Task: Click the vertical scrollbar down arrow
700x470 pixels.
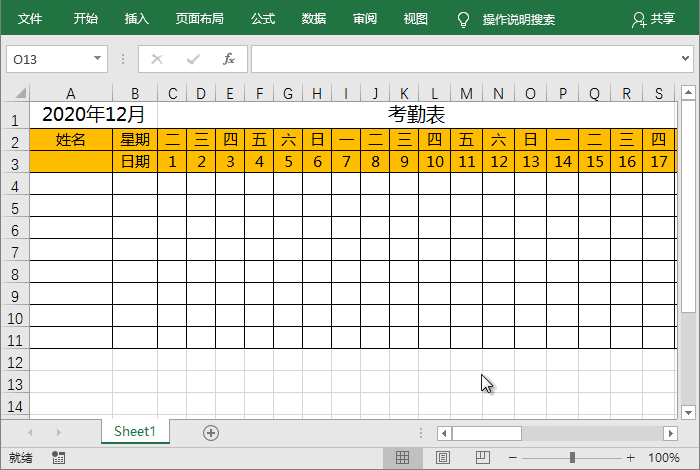Action: (688, 412)
